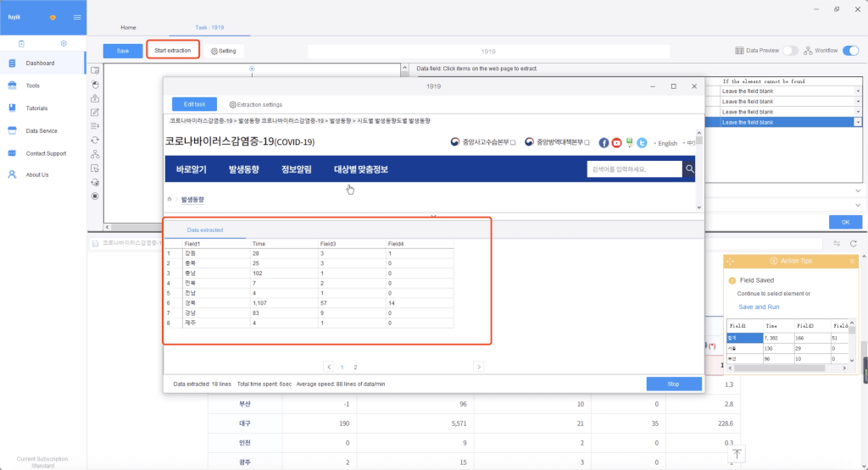Image resolution: width=868 pixels, height=470 pixels.
Task: Open the hamburger menu in the sidebar header
Action: pyautogui.click(x=77, y=17)
